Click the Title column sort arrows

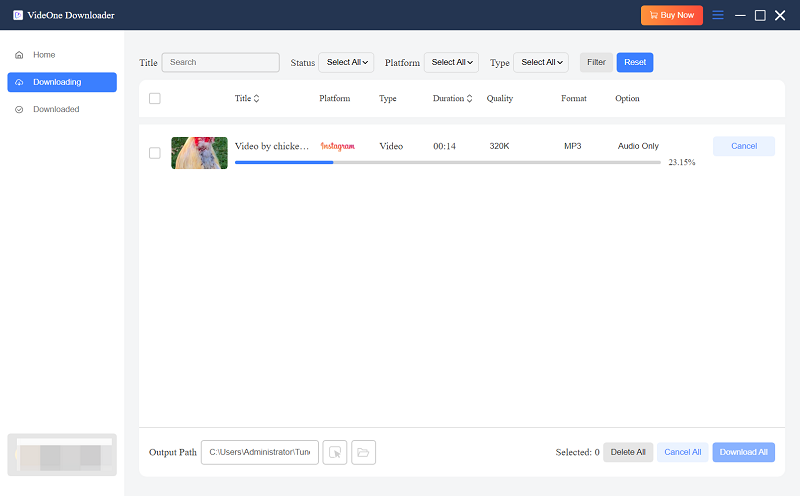(256, 99)
